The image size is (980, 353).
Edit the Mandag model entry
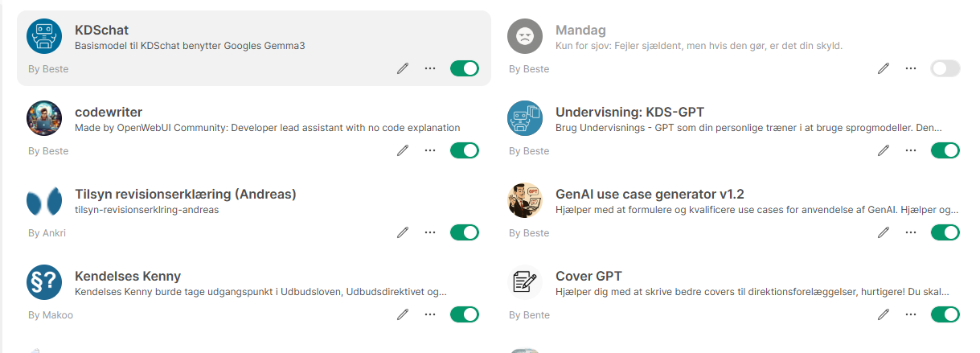coord(884,68)
